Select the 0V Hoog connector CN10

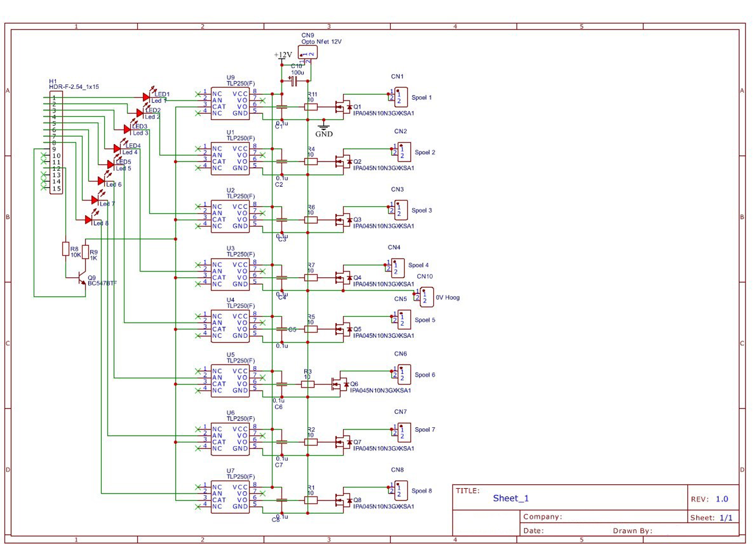(426, 297)
